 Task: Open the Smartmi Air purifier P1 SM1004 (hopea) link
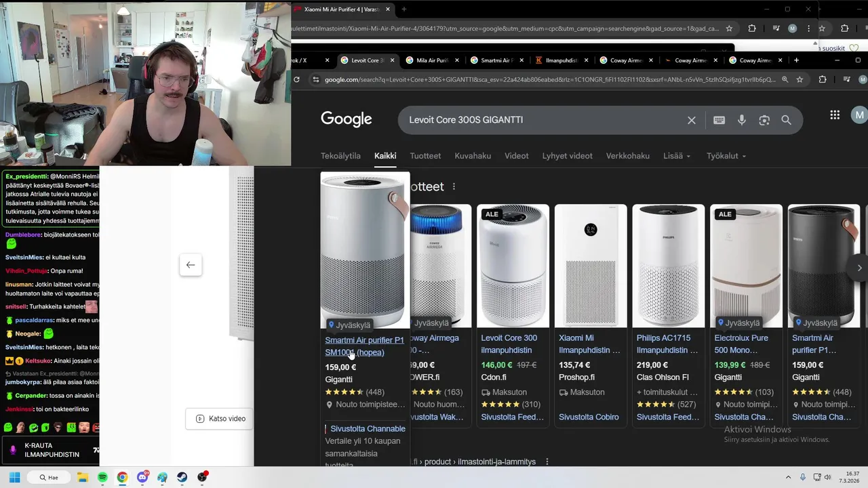pos(364,346)
